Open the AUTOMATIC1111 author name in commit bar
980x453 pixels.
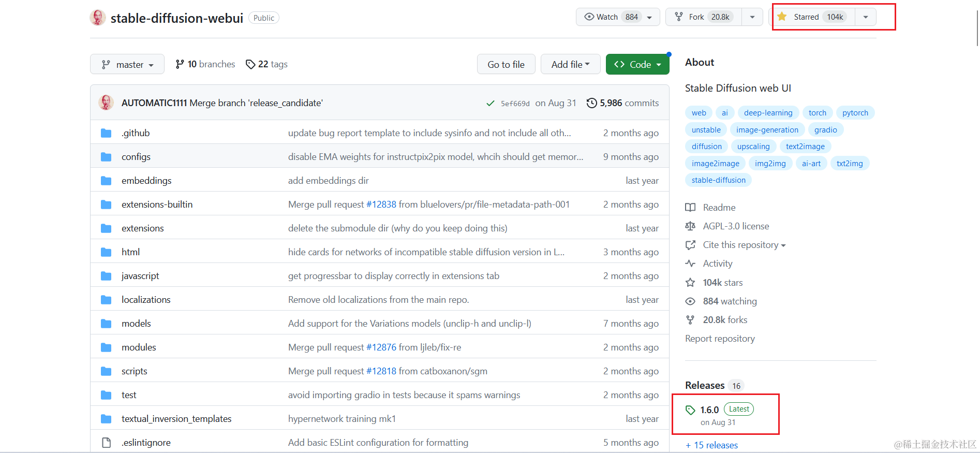(x=154, y=103)
